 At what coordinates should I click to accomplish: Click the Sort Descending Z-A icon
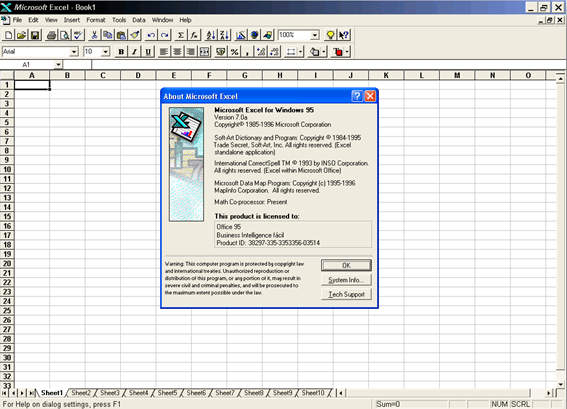pyautogui.click(x=224, y=35)
